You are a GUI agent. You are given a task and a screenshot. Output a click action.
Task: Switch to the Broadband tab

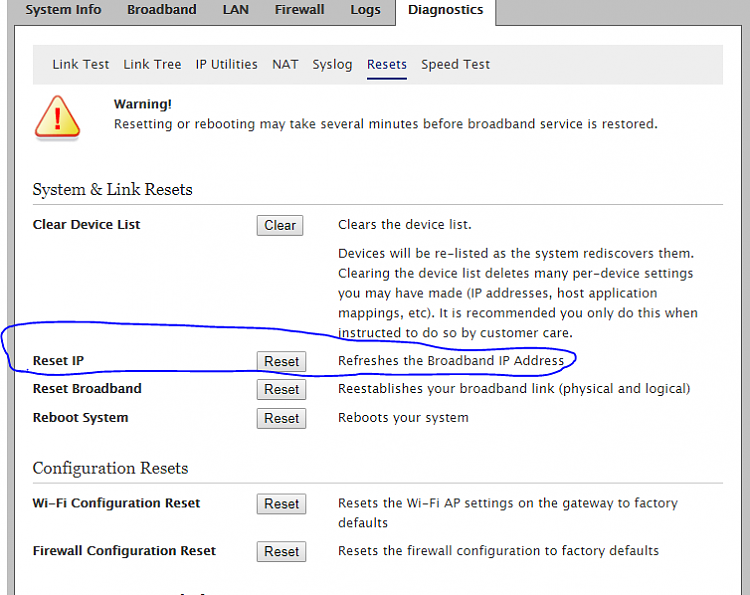coord(162,10)
